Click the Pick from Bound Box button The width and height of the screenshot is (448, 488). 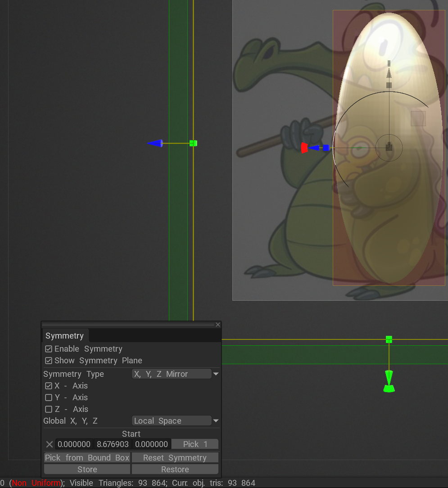pos(87,458)
